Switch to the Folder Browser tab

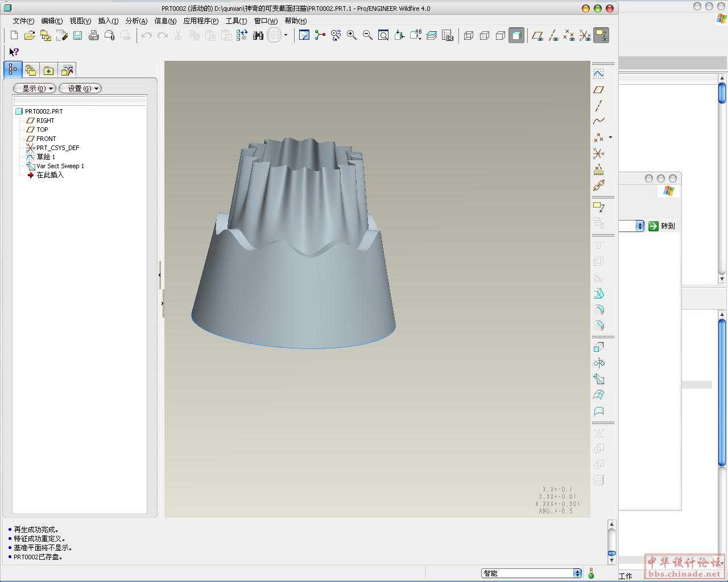tap(31, 70)
